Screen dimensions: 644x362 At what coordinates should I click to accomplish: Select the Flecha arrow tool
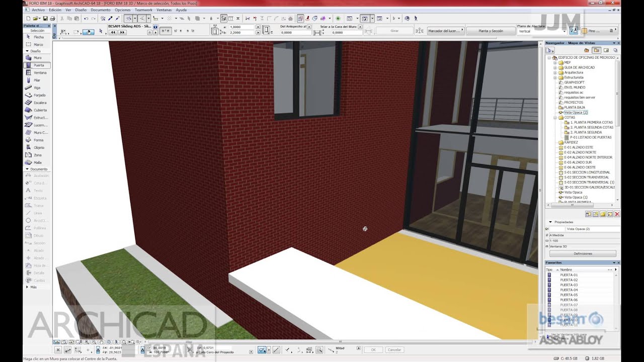37,37
